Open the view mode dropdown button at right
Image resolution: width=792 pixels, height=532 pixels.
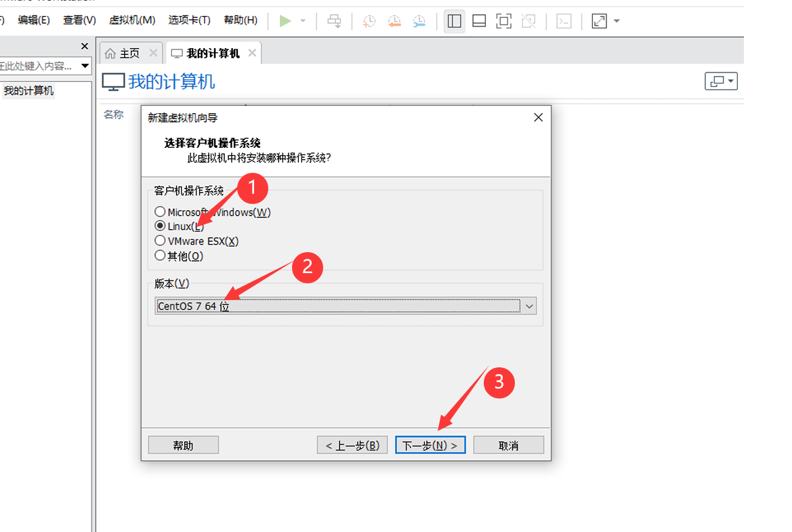tap(722, 81)
